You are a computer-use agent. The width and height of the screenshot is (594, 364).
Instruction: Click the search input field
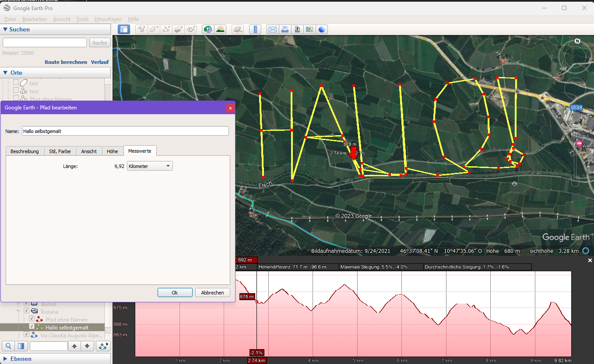coord(45,42)
